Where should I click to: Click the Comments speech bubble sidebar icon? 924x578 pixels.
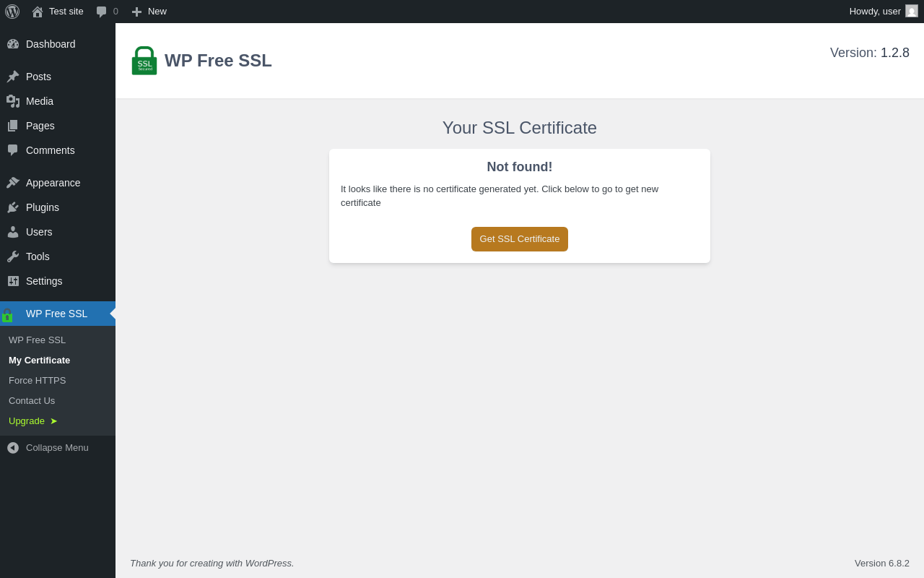pos(13,150)
